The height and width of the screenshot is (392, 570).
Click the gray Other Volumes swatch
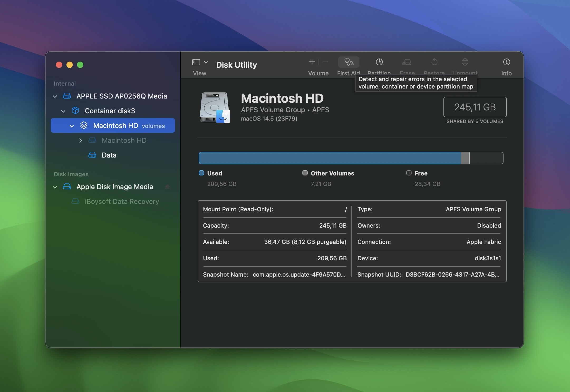click(x=305, y=173)
